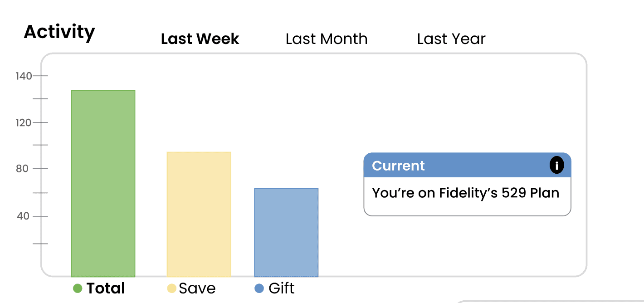This screenshot has height=303, width=644.
Task: Click the blue Gift bar in chart
Action: tap(286, 233)
